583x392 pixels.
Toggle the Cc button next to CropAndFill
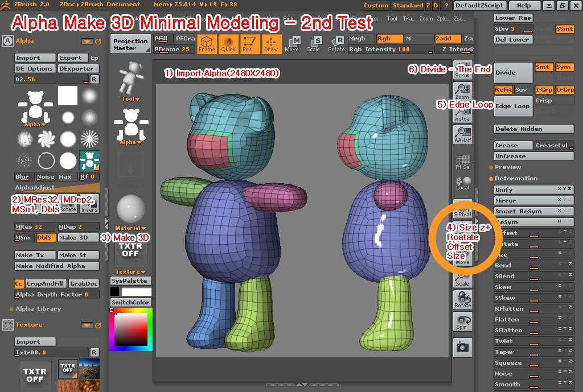19,283
